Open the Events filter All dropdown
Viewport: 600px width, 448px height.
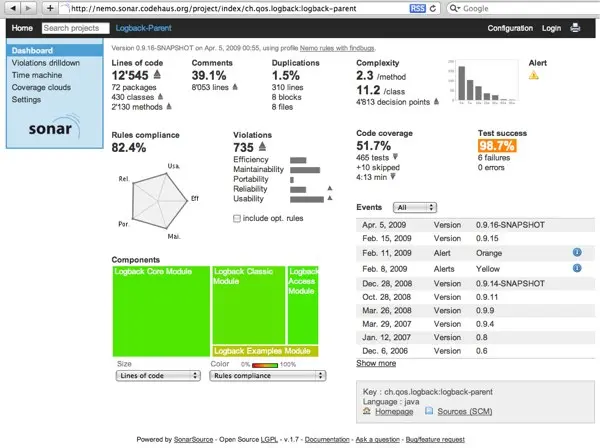[415, 207]
